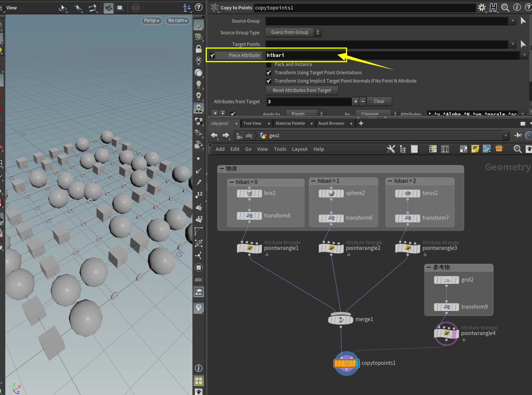Click Reset Attributes from Target button
532x395 pixels.
click(x=302, y=90)
